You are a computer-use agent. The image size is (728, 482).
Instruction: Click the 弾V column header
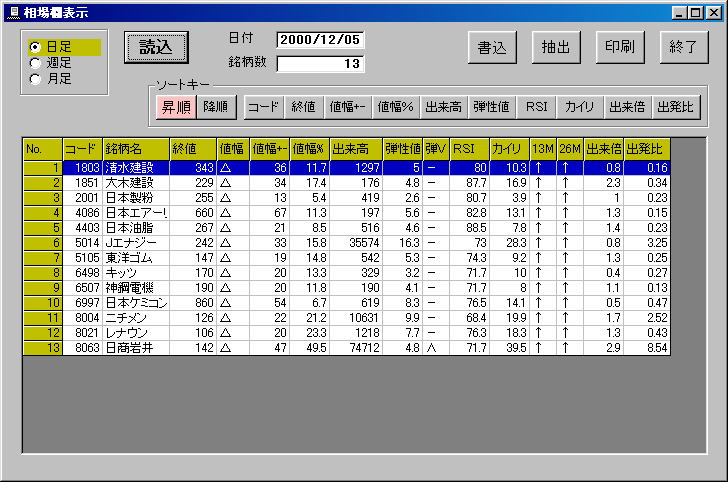pyautogui.click(x=436, y=149)
